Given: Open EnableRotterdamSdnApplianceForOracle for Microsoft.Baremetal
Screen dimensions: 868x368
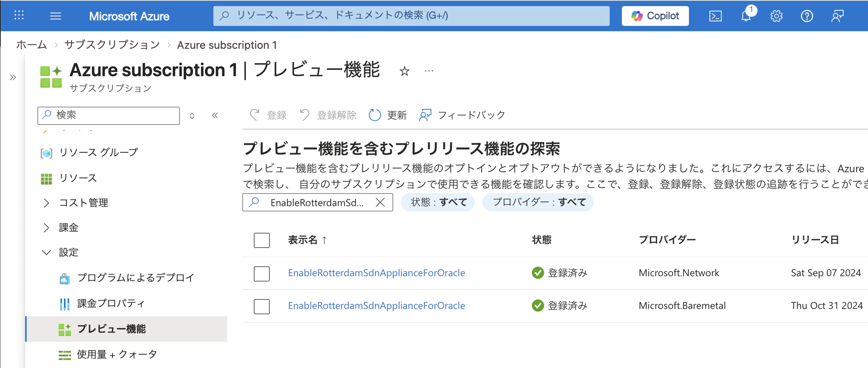Looking at the screenshot, I should 376,306.
